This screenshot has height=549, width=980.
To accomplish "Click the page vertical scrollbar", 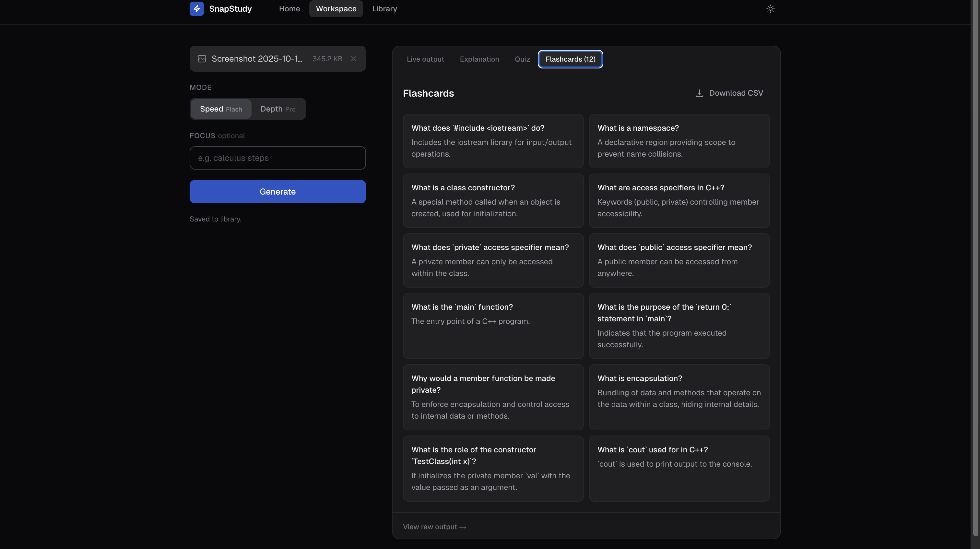I will tap(975, 266).
